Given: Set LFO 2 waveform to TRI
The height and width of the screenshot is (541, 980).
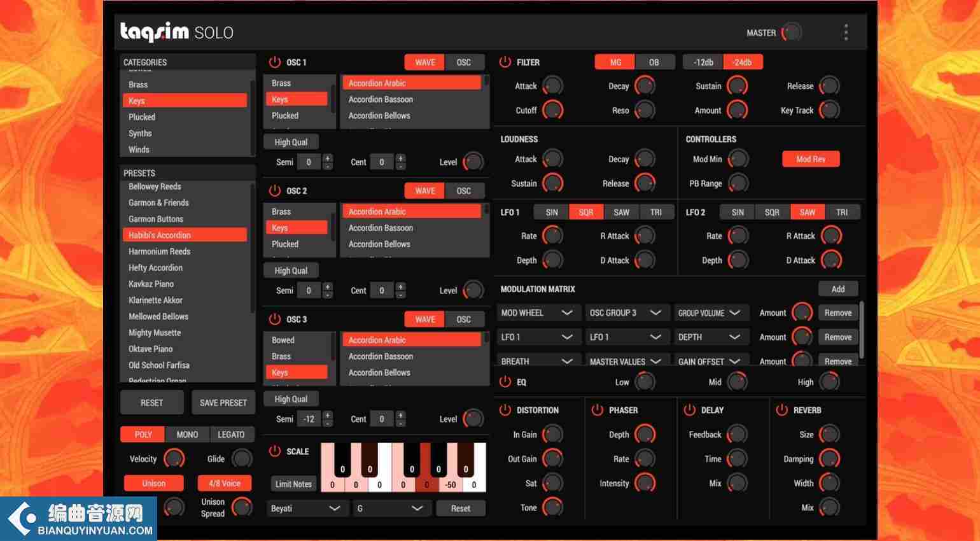Looking at the screenshot, I should (x=842, y=213).
